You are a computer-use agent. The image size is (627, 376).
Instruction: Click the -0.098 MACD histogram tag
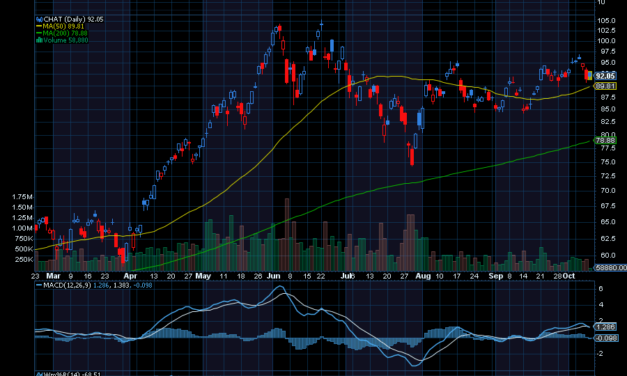point(605,338)
